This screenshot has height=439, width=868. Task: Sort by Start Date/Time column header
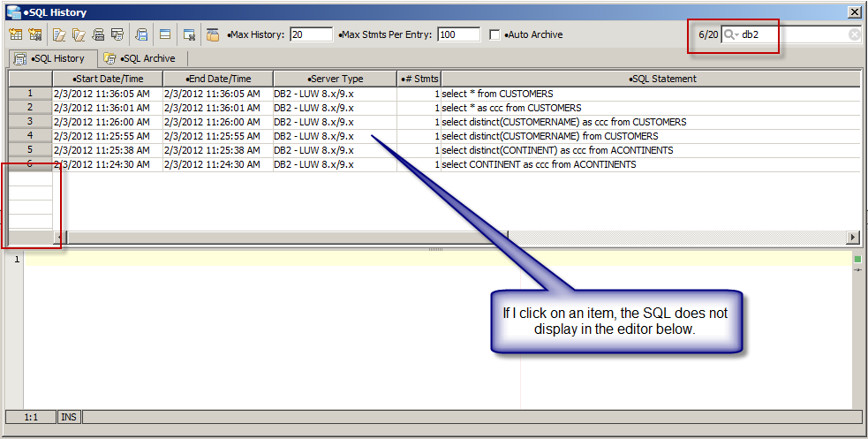[x=108, y=79]
